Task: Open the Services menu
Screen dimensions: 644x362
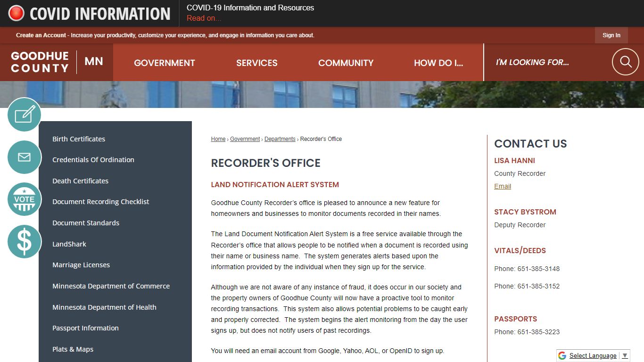Action: point(257,63)
